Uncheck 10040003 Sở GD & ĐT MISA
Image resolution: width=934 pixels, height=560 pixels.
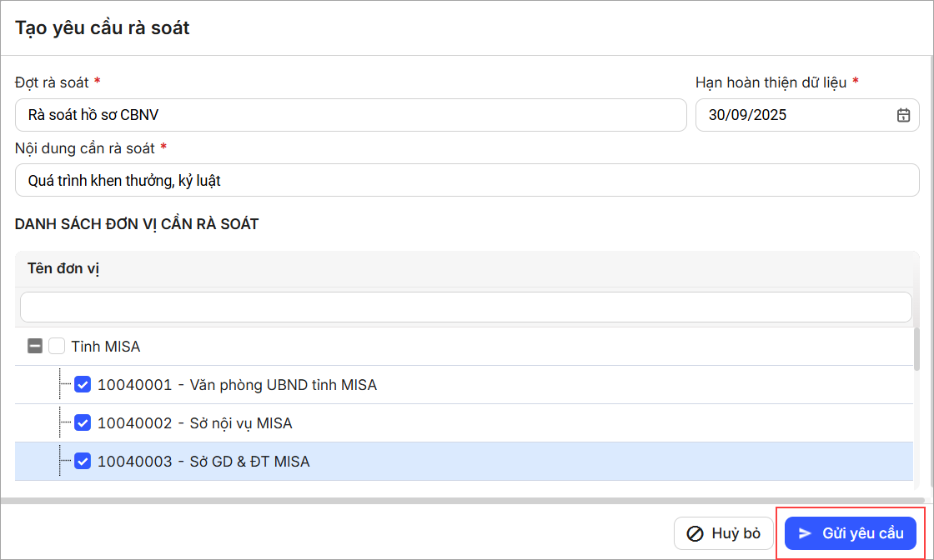[x=83, y=461]
